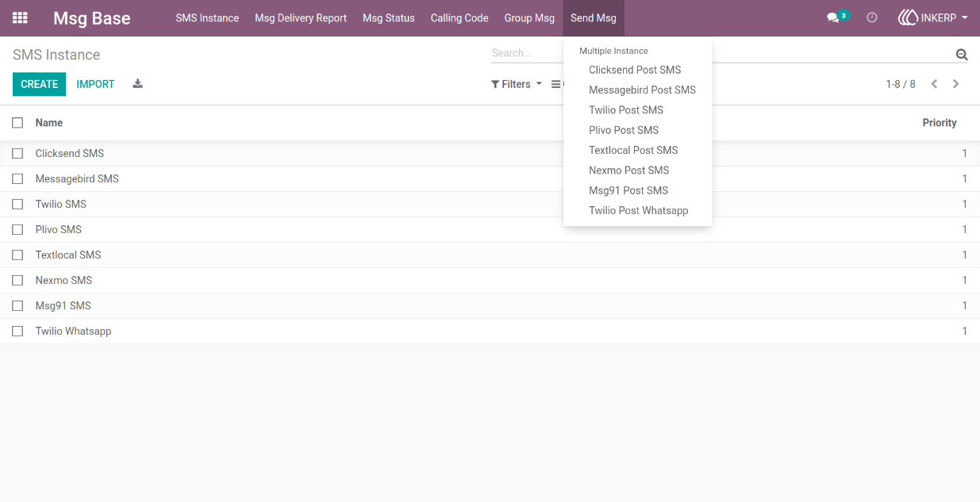Click the search magnifier icon

point(962,55)
